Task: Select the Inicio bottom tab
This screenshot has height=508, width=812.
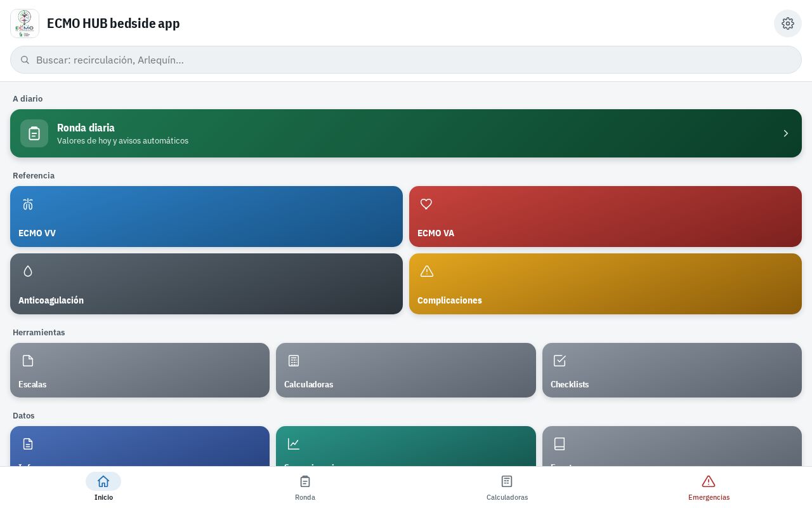Action: [x=103, y=487]
